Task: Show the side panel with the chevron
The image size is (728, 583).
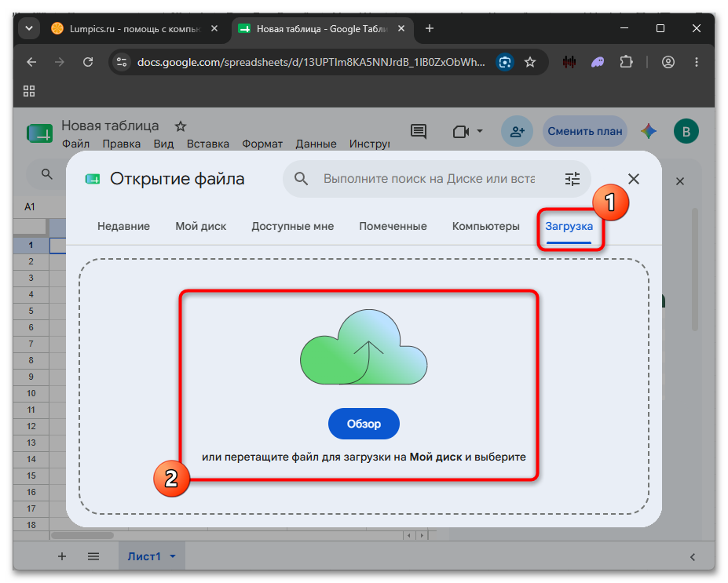Action: click(692, 557)
